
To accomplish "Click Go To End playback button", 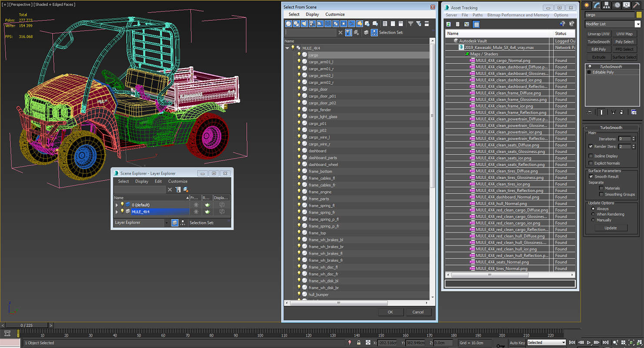I will point(605,343).
